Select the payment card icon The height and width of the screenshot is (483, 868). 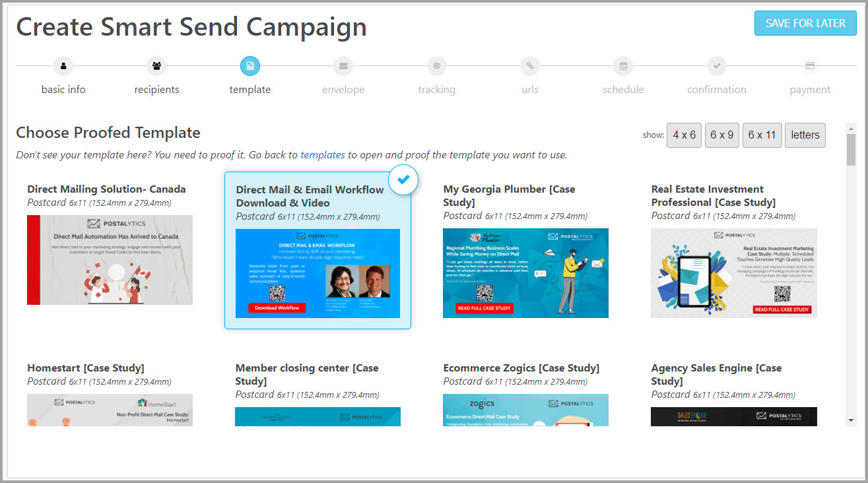pyautogui.click(x=810, y=66)
